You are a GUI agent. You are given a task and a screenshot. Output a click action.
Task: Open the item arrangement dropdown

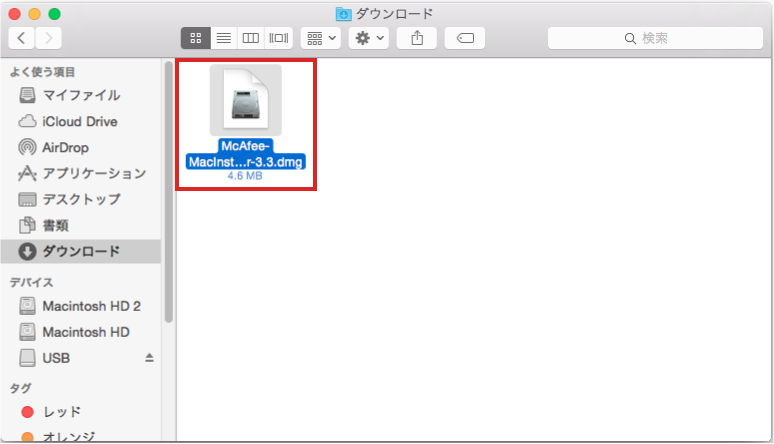pyautogui.click(x=321, y=38)
